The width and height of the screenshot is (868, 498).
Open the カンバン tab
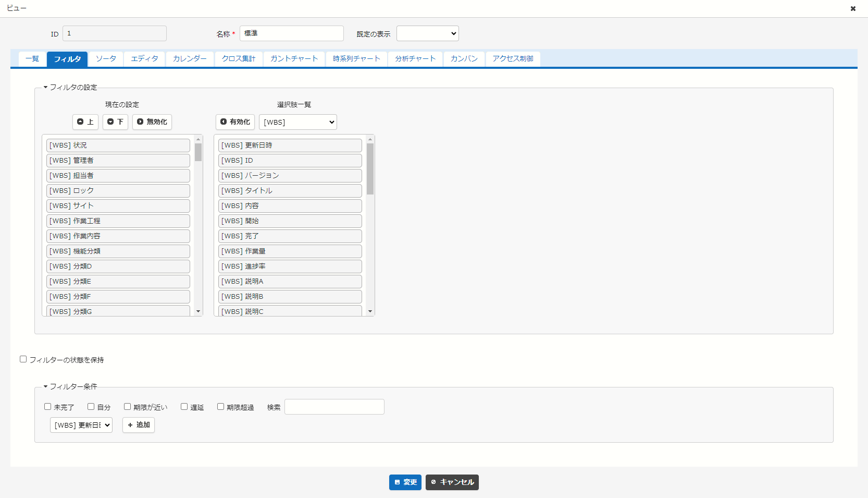pyautogui.click(x=464, y=59)
